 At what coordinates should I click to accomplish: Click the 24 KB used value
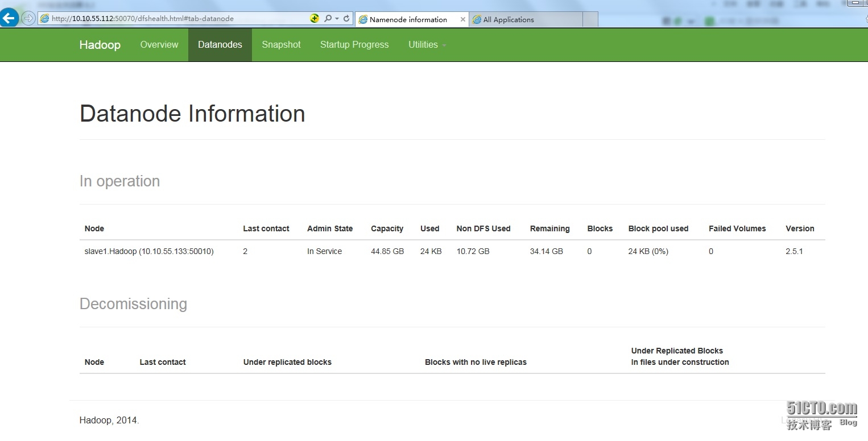(431, 251)
